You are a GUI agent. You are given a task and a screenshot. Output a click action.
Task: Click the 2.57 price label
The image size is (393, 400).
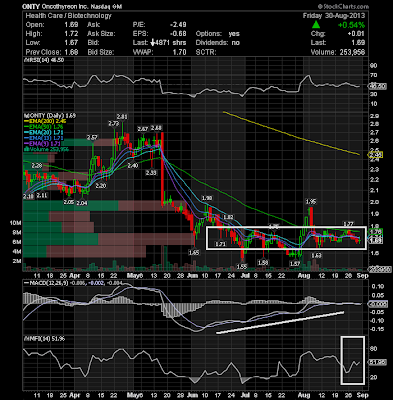[x=92, y=137]
